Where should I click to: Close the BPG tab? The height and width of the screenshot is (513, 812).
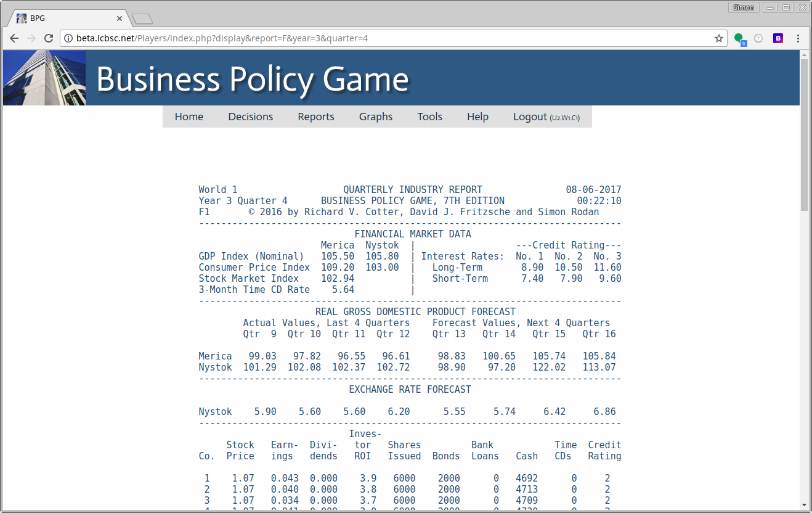tap(120, 18)
